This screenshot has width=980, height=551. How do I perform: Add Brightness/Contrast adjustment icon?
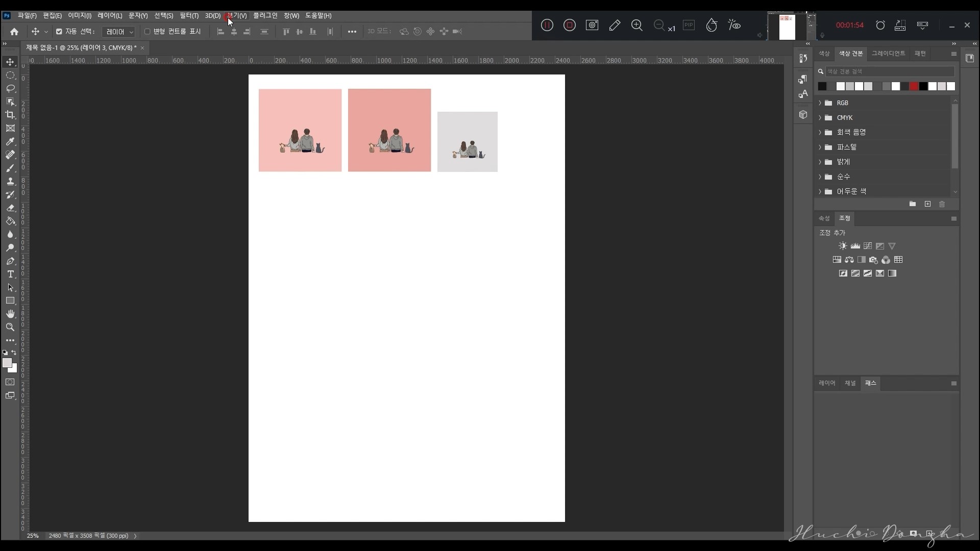(x=843, y=246)
